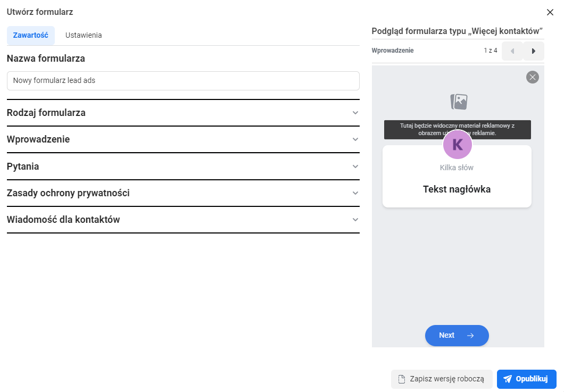This screenshot has width=564, height=392.
Task: Click the Tekst nagłówka headline in preview
Action: click(457, 189)
